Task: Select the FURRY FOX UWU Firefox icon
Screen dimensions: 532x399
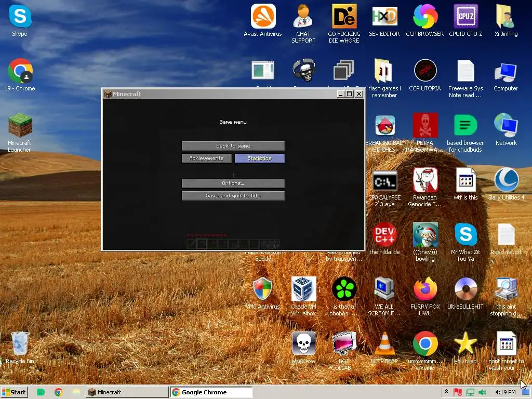Action: click(425, 297)
